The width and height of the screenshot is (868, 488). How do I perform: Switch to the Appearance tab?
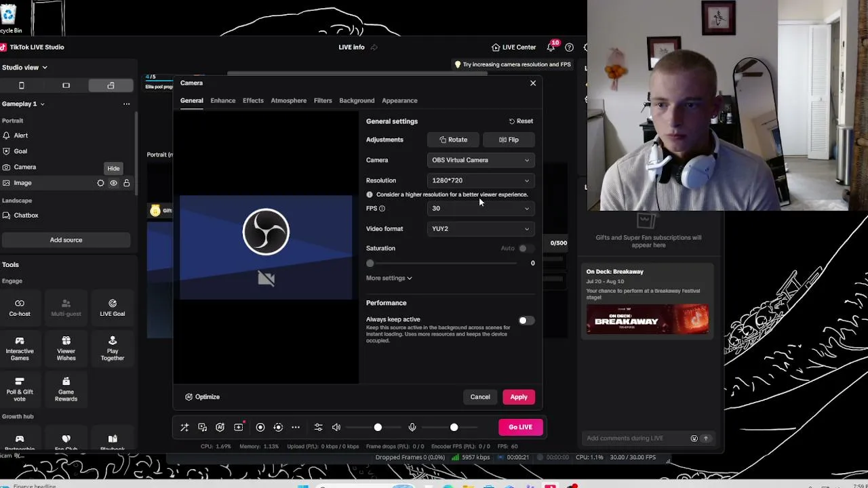[x=399, y=100]
